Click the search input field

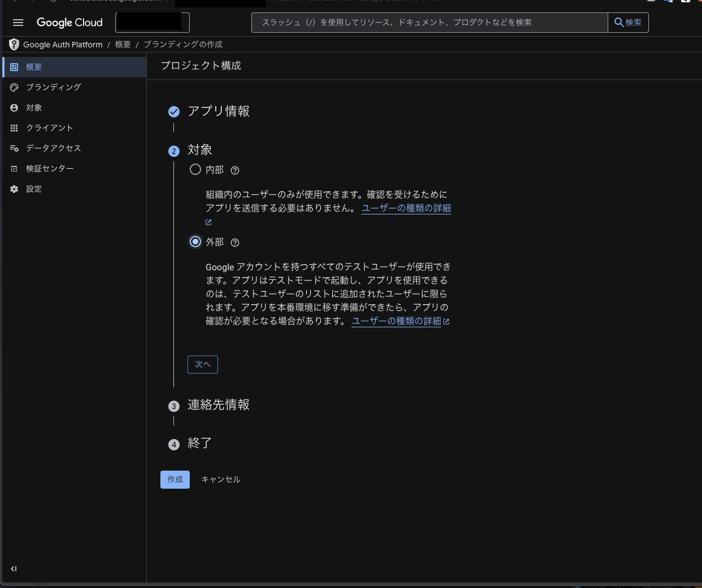429,23
